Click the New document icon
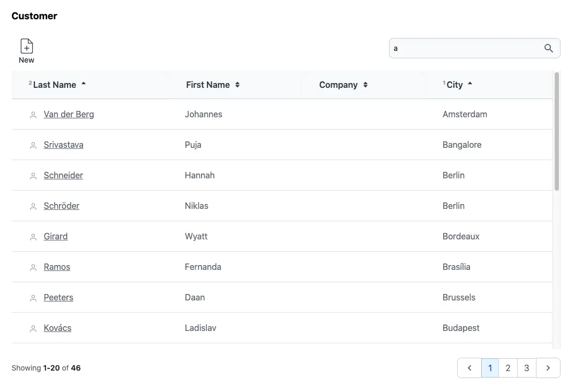The height and width of the screenshot is (392, 582). tap(26, 47)
